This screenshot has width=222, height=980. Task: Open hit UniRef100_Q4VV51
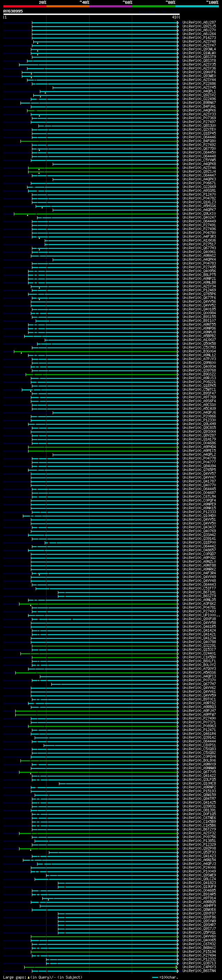pos(199,519)
